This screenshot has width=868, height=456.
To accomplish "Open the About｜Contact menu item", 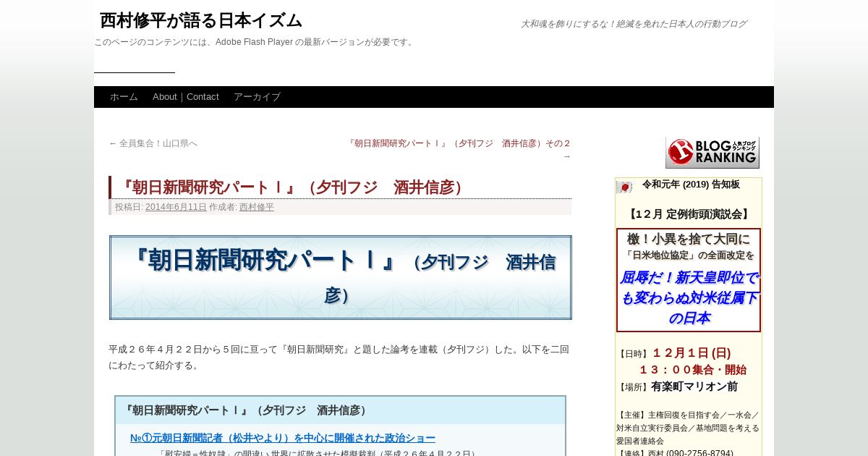I will [186, 97].
